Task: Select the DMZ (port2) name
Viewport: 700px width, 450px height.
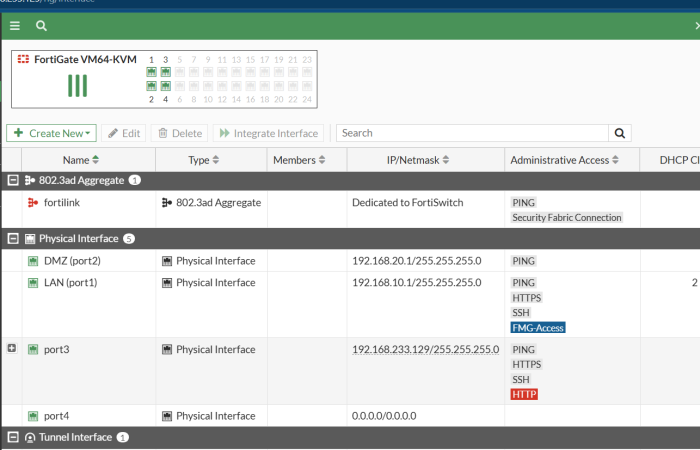Action: pyautogui.click(x=72, y=261)
